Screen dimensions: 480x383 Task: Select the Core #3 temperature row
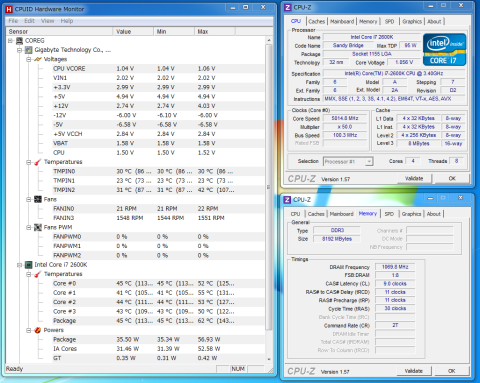[x=159, y=311]
